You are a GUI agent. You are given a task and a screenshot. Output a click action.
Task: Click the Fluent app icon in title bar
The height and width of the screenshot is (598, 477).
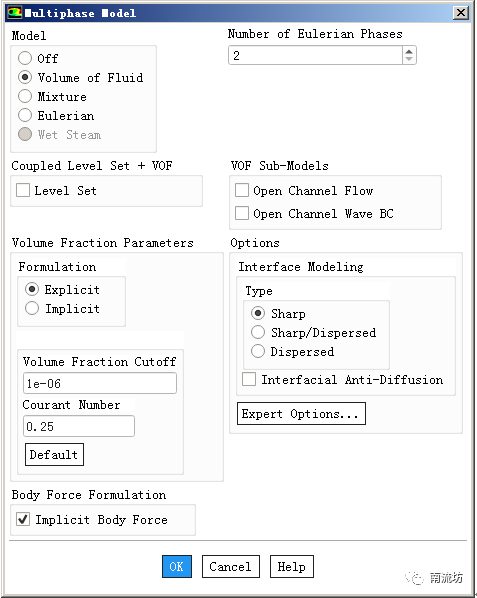(x=15, y=13)
